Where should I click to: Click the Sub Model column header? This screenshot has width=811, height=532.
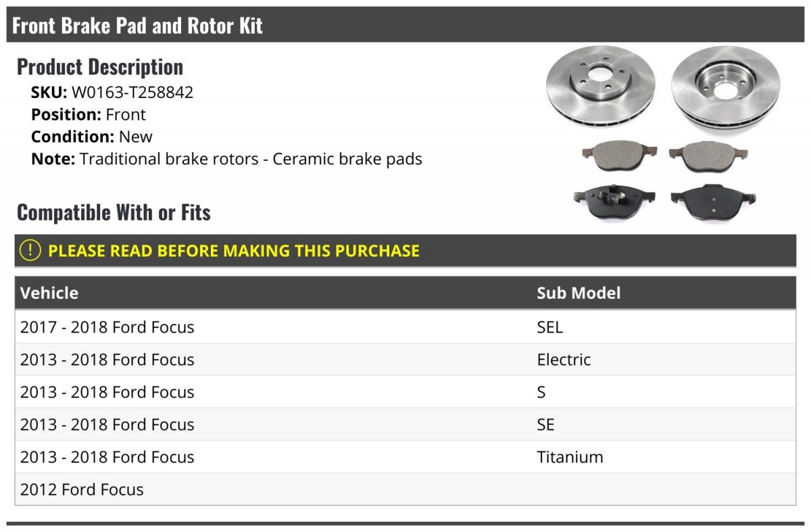pos(579,293)
